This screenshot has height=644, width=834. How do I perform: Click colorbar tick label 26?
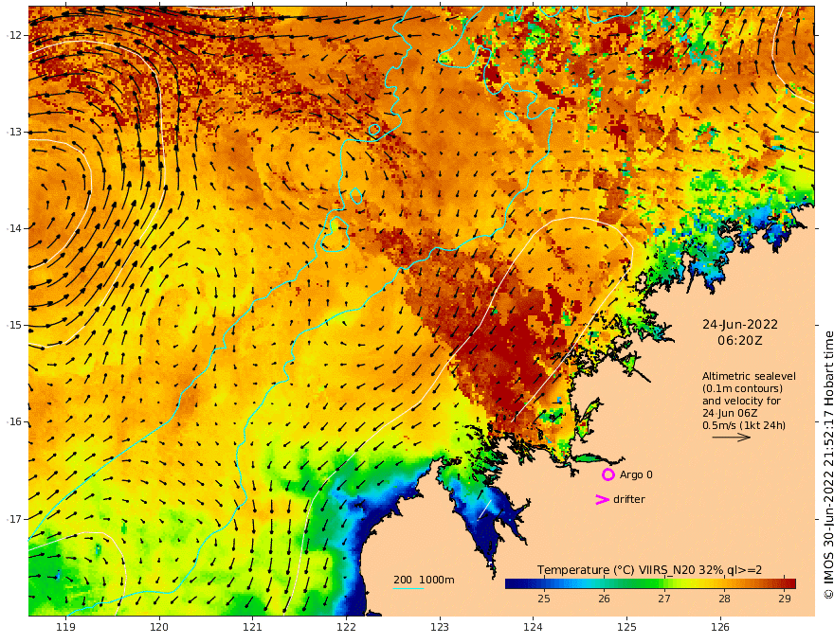point(604,599)
